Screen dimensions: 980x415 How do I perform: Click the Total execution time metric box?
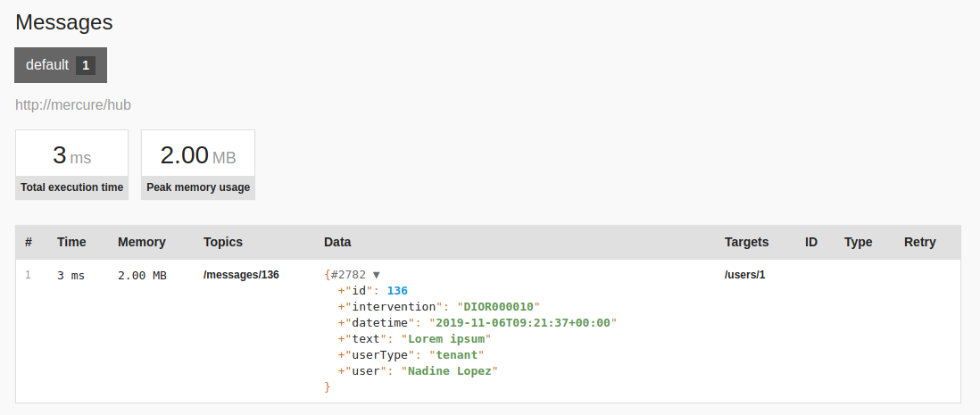71,164
